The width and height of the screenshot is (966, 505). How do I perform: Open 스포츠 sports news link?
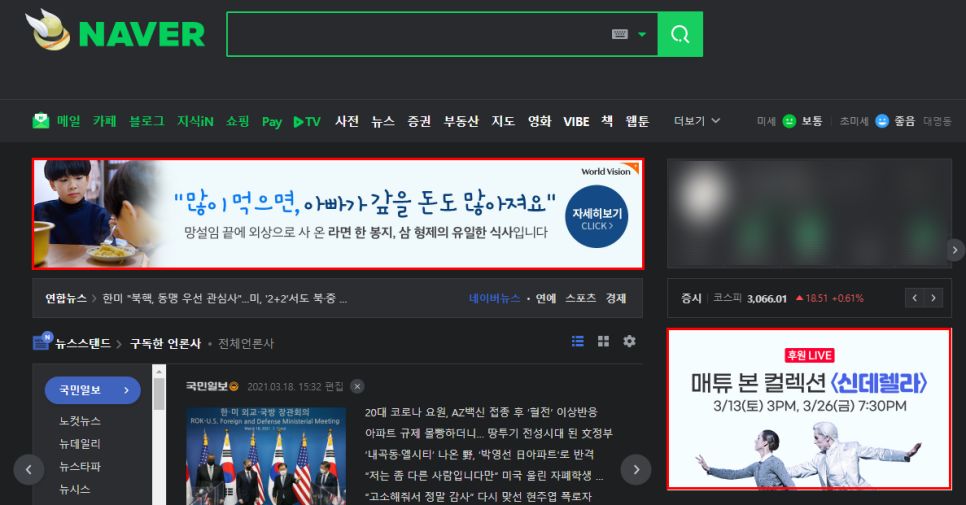coord(580,298)
